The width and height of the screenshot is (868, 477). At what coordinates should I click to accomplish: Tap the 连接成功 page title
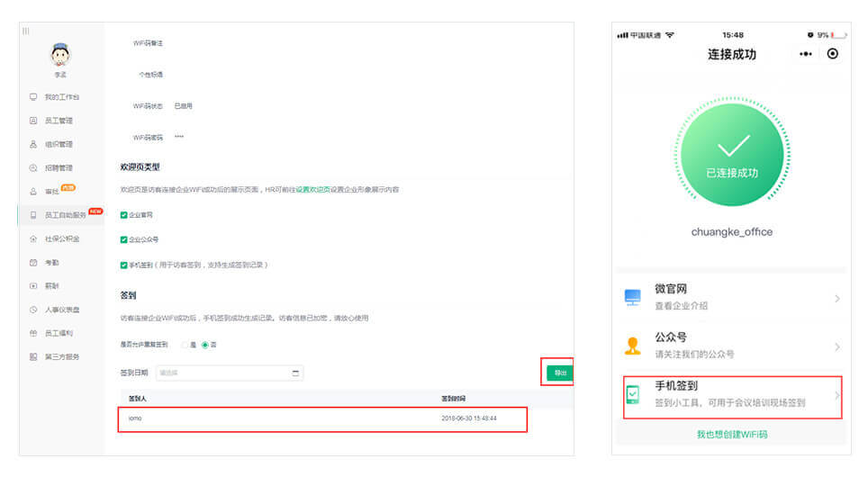point(732,54)
